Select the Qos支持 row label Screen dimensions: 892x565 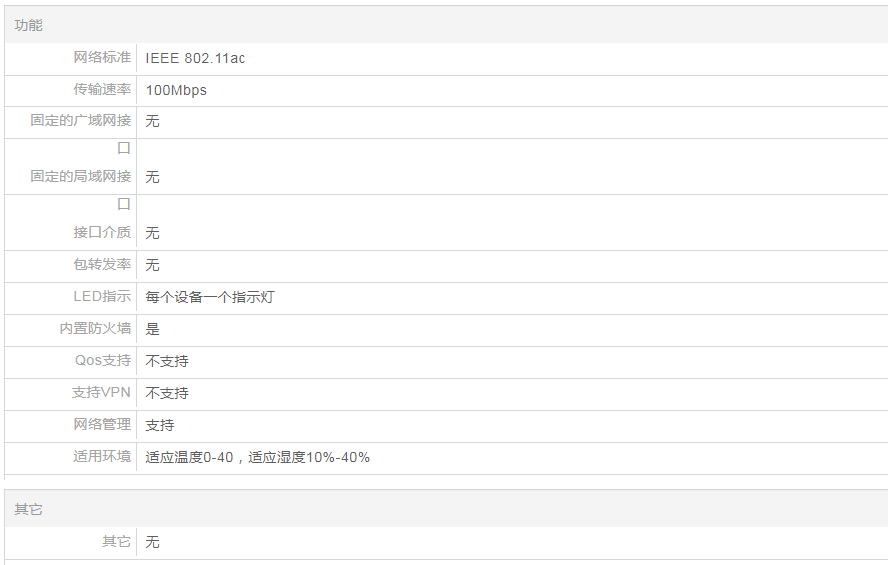pos(103,361)
